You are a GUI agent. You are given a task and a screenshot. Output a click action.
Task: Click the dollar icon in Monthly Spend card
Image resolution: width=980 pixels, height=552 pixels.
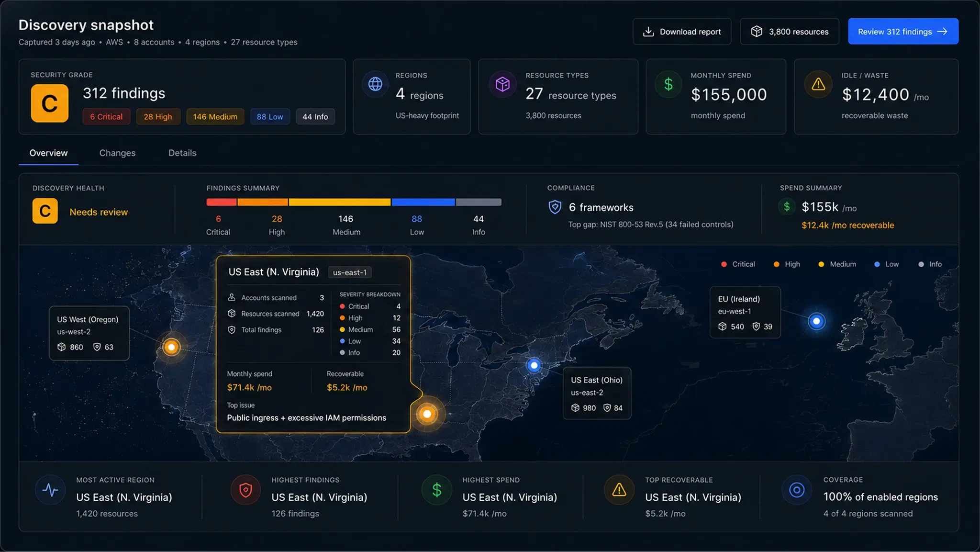(x=668, y=84)
